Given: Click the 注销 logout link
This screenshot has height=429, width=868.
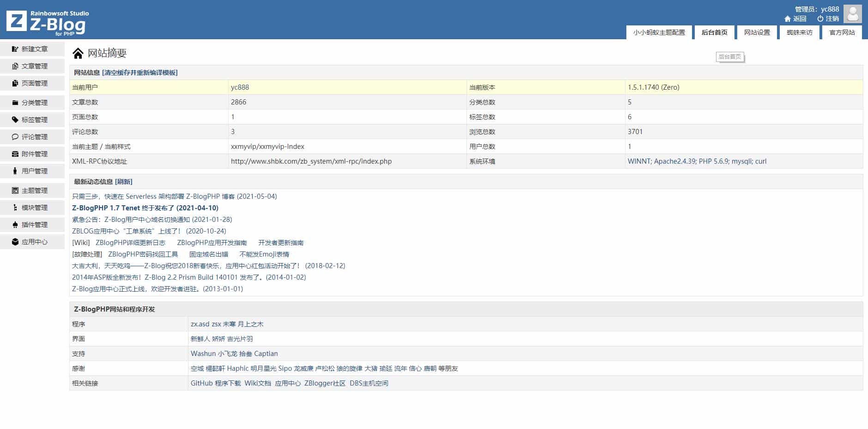Looking at the screenshot, I should [832, 19].
